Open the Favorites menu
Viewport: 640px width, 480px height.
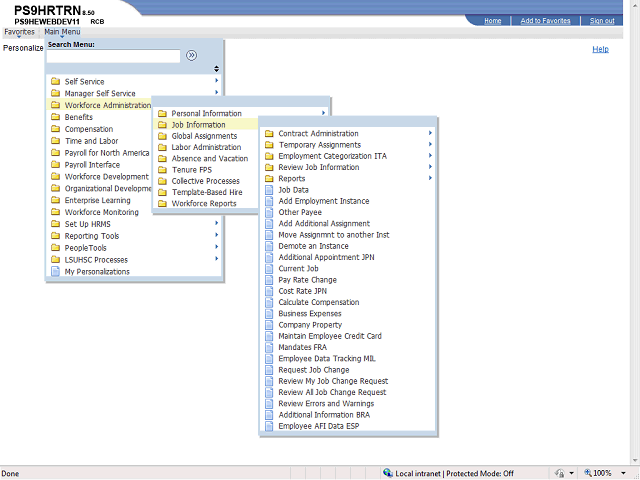click(x=19, y=32)
